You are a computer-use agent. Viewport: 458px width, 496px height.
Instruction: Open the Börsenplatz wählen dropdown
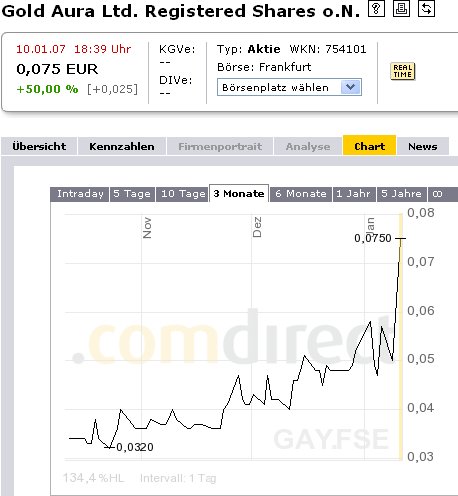point(289,87)
